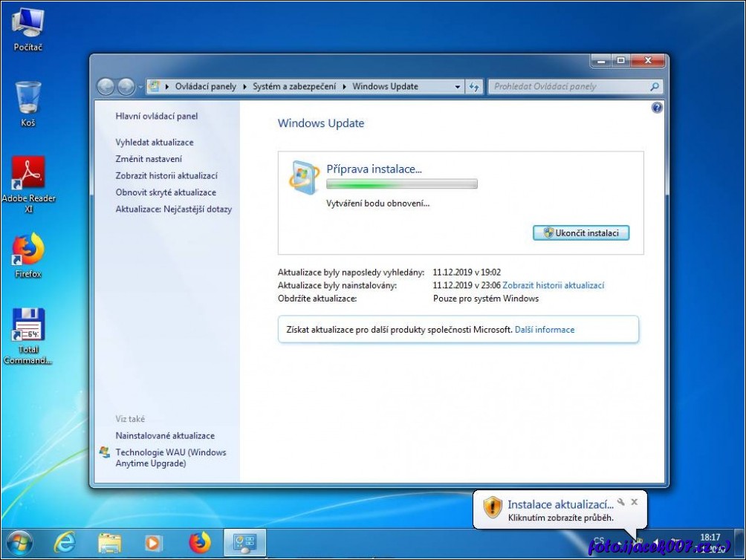This screenshot has width=746, height=560.
Task: Focus the Prohledat Ovládací panely search box
Action: (x=568, y=87)
